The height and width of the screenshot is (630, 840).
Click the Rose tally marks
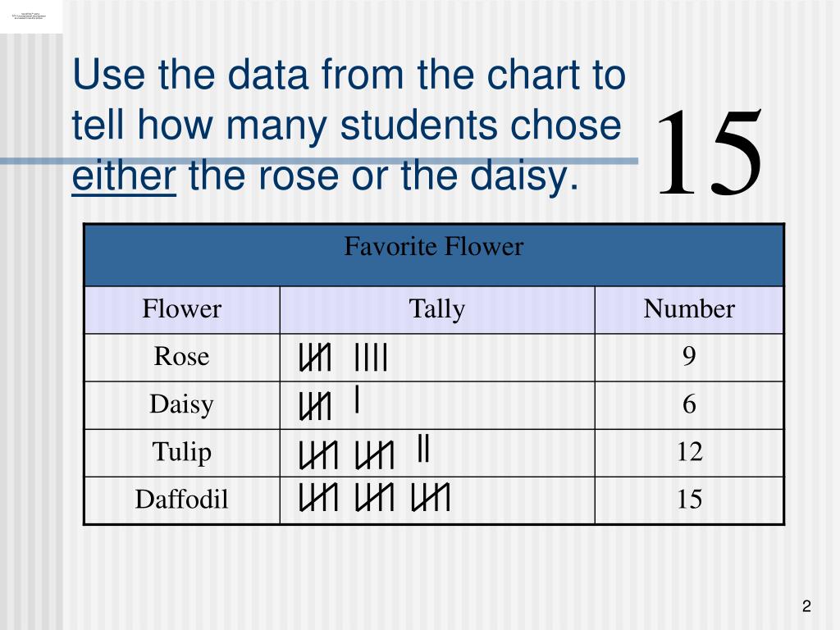343,358
